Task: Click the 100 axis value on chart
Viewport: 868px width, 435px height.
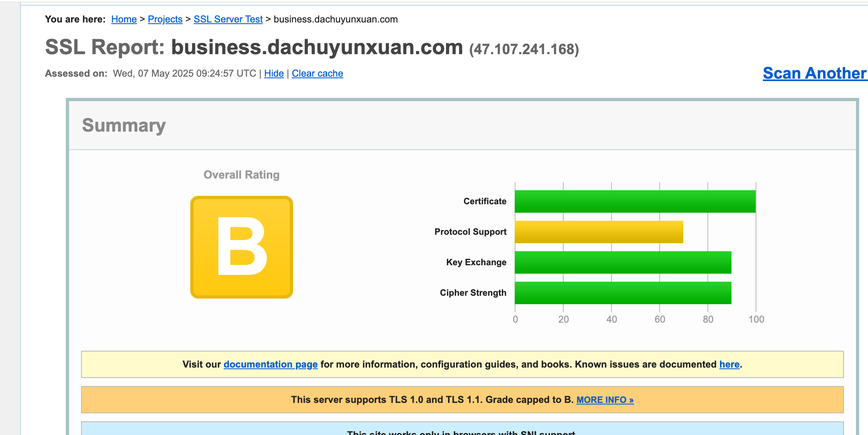Action: click(756, 319)
